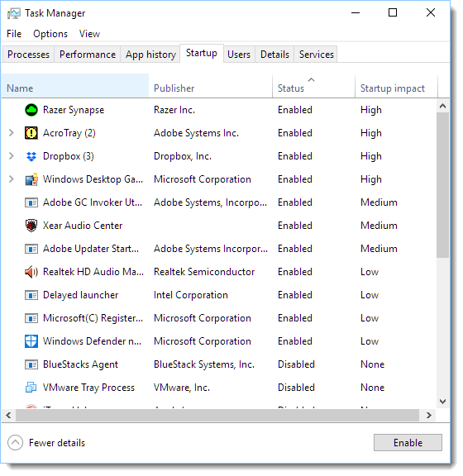The image size is (463, 476).
Task: Click 'High' impact of Dropbox row
Action: point(371,156)
